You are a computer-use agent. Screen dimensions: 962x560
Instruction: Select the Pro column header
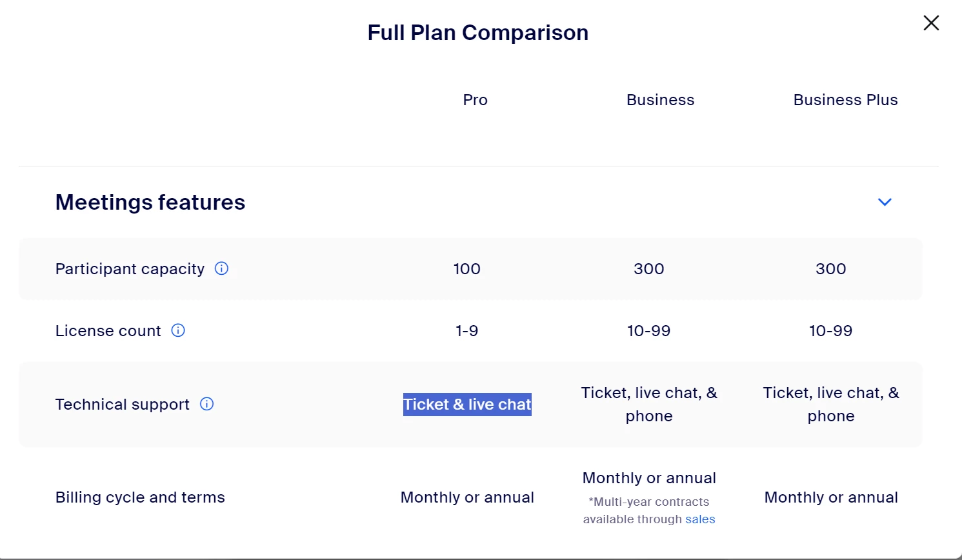pos(475,100)
